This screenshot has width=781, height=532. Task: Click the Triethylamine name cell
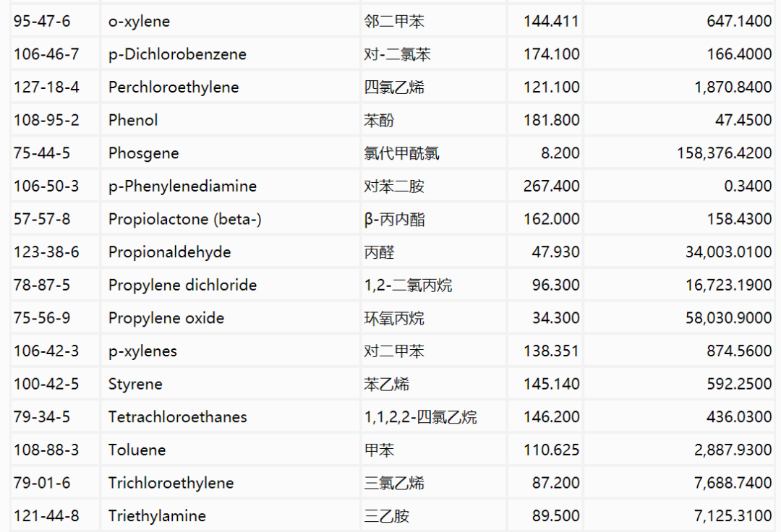157,516
